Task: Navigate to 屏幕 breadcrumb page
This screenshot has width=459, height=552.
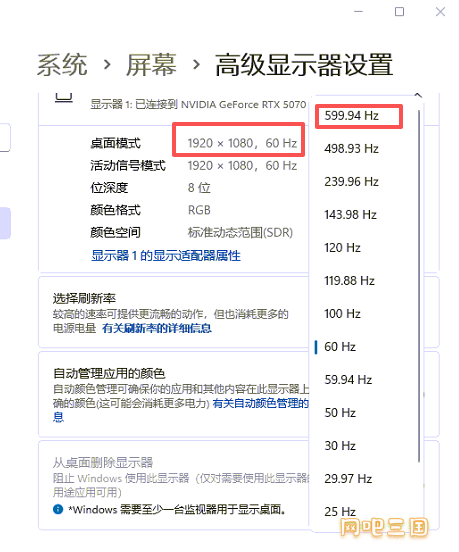Action: tap(151, 65)
